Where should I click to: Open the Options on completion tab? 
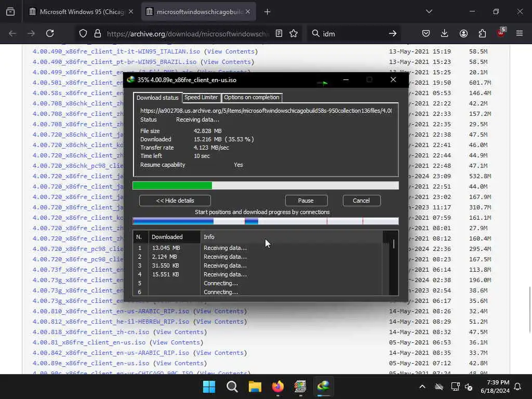[x=251, y=97]
